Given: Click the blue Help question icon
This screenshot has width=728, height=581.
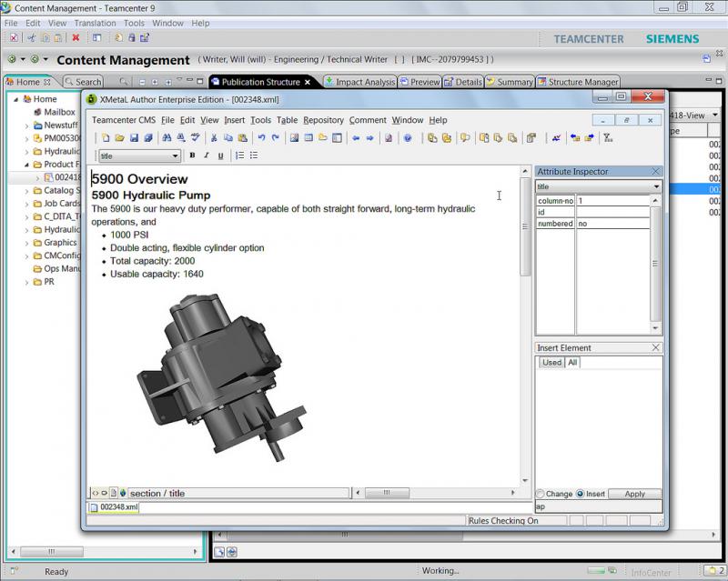Looking at the screenshot, I should pyautogui.click(x=408, y=138).
